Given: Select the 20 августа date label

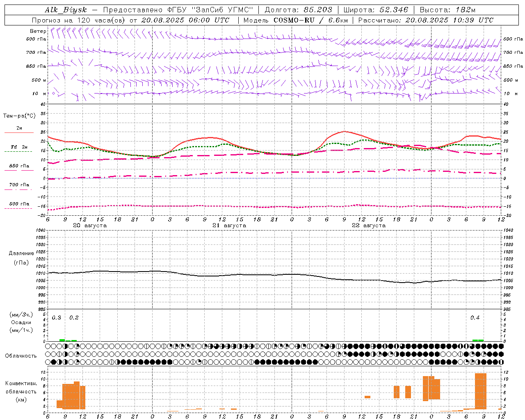Looking at the screenshot, I should click(90, 226).
